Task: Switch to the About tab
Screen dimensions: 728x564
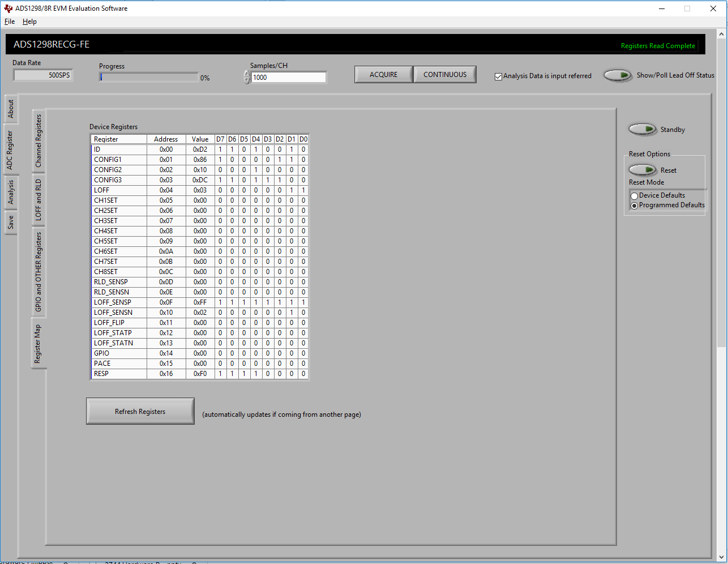Action: (x=11, y=109)
